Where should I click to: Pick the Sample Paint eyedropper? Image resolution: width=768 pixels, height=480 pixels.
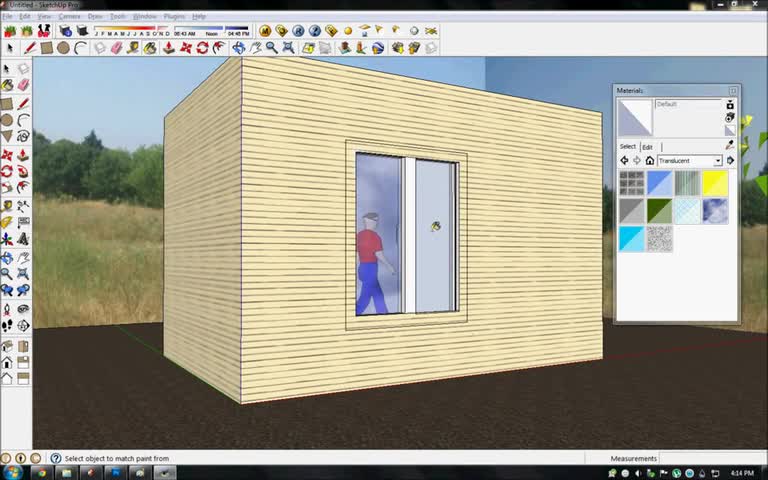[x=730, y=145]
